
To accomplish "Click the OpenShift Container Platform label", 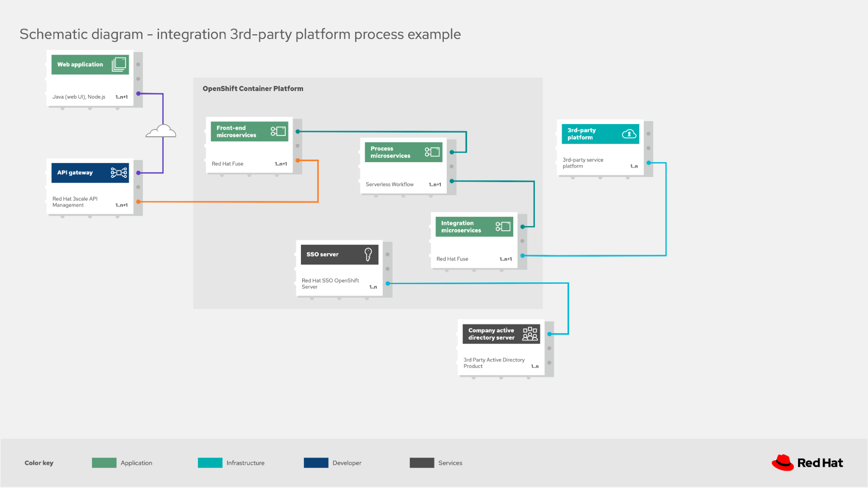I will 253,88.
